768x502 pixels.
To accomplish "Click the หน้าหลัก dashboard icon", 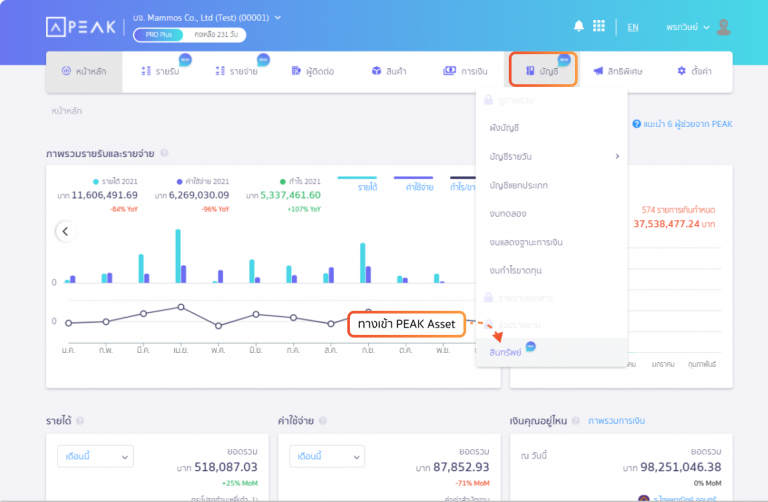I will (x=66, y=71).
